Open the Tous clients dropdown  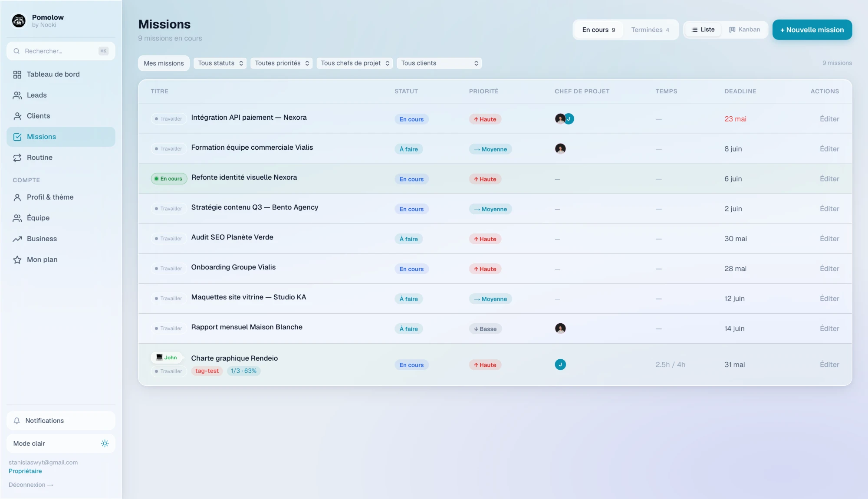coord(439,63)
